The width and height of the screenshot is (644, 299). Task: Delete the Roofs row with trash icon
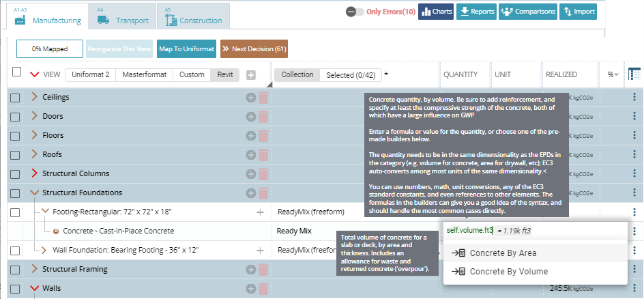[263, 155]
